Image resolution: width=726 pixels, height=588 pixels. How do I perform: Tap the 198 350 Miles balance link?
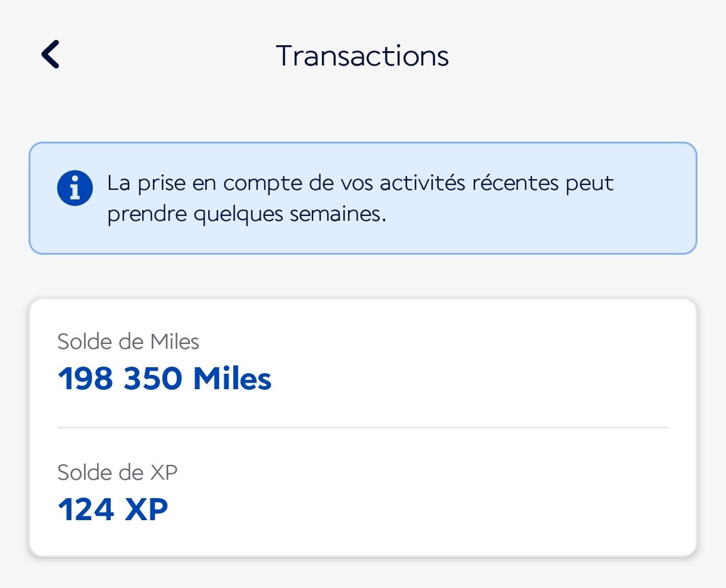[164, 379]
